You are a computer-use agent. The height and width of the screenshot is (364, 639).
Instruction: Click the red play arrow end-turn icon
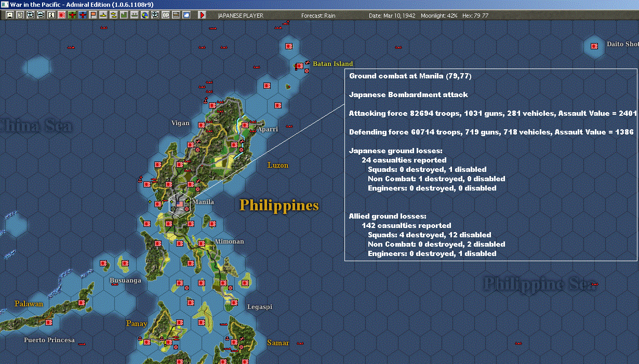click(x=202, y=15)
